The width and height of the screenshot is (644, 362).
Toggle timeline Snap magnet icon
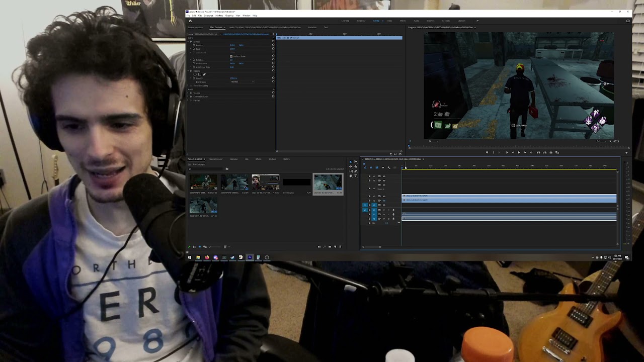pyautogui.click(x=371, y=167)
